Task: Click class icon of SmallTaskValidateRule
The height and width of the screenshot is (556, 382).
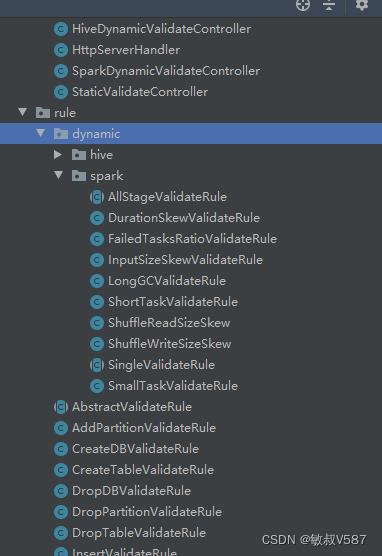Action: point(97,386)
